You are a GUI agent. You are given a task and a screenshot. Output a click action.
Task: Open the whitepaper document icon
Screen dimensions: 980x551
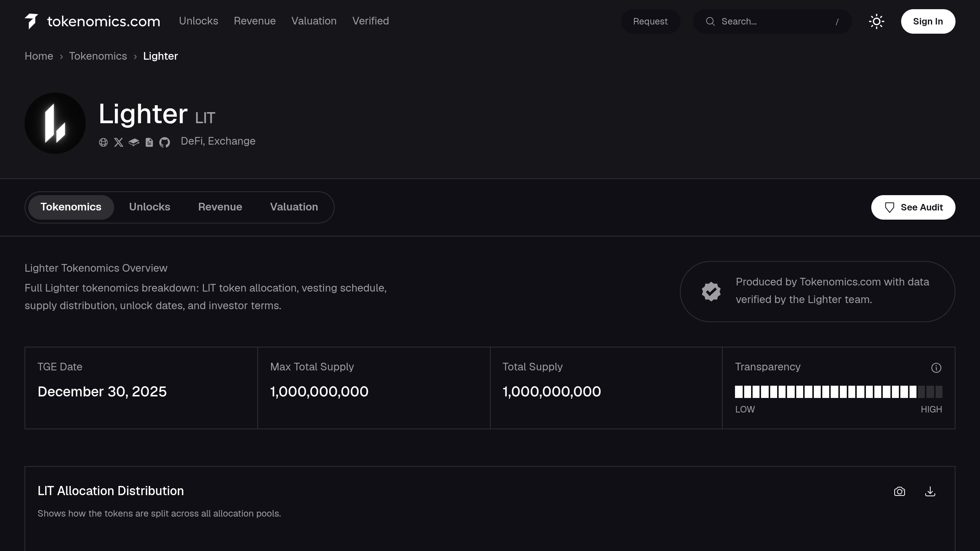pos(149,142)
